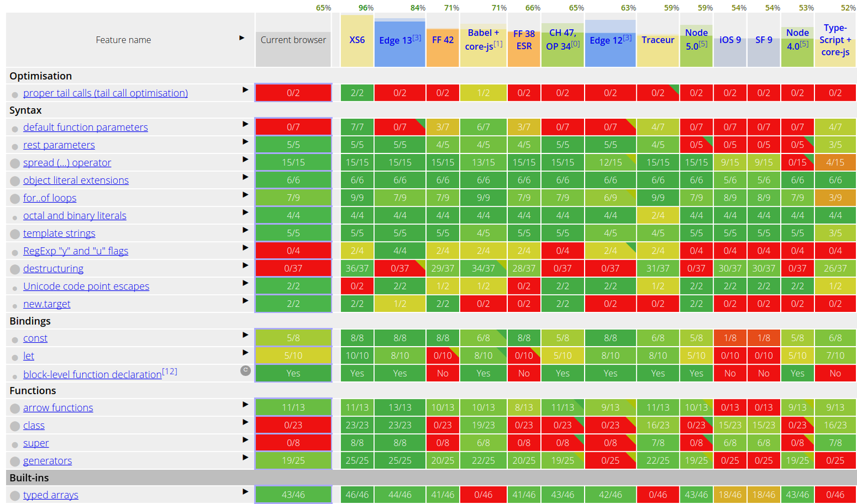Select the Edge 13 column header
Viewport: 857px width, 504px height.
[400, 40]
